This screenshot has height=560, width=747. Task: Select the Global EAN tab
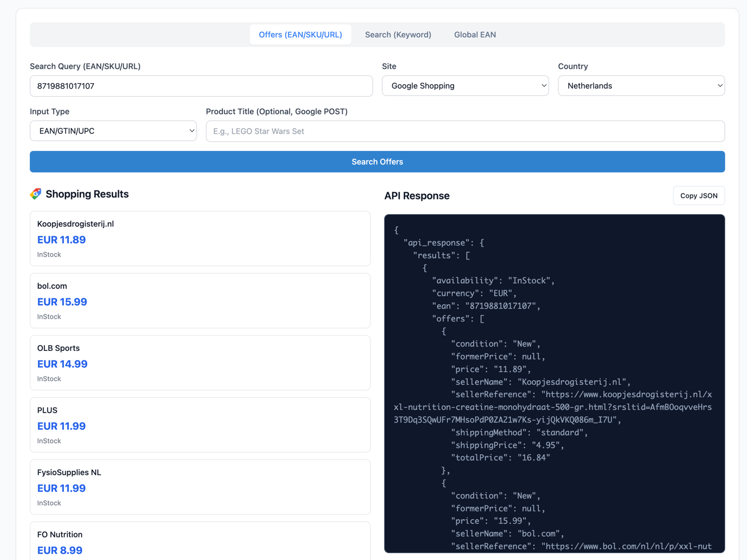(475, 34)
